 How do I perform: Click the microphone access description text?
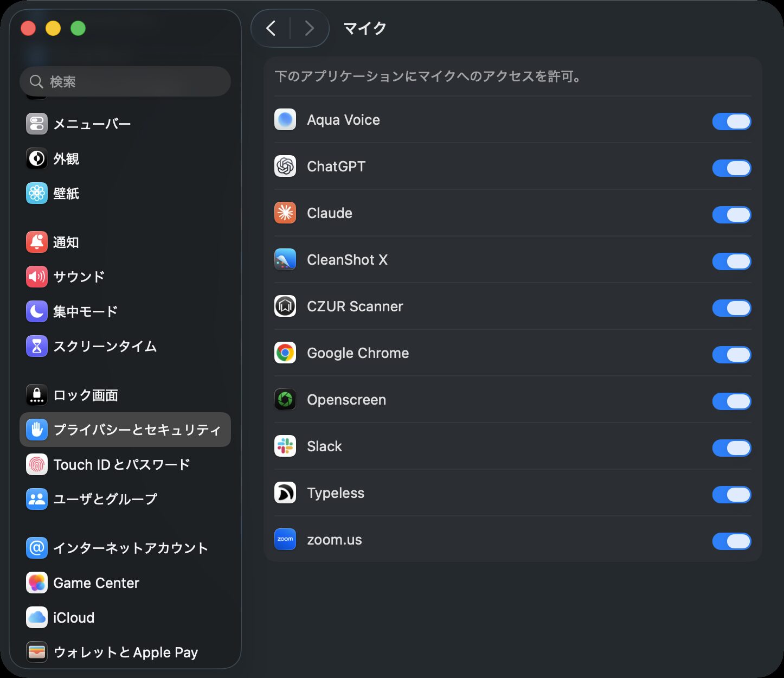tap(428, 76)
